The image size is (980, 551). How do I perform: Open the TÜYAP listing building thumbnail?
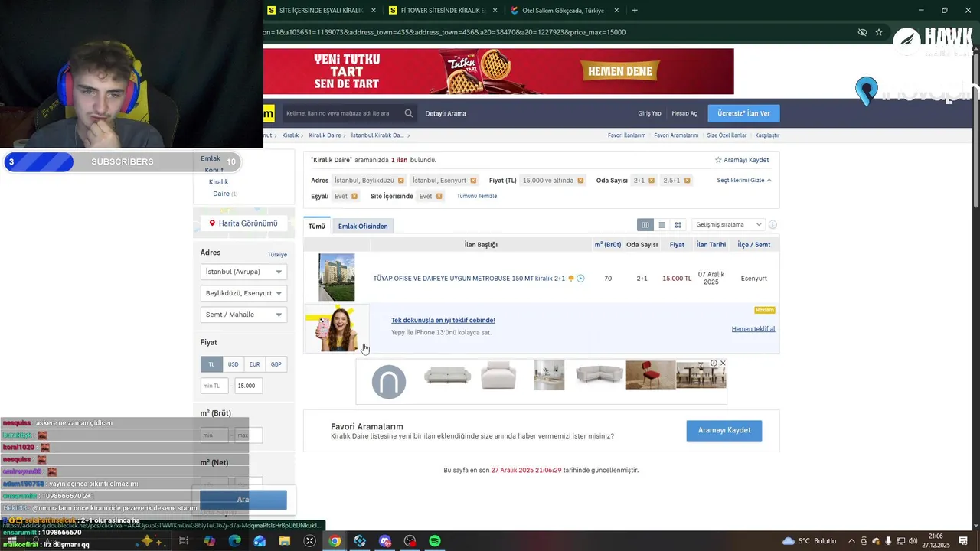337,277
